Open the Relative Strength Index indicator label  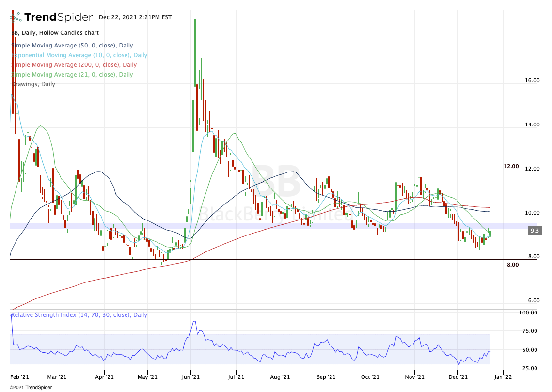tap(79, 315)
